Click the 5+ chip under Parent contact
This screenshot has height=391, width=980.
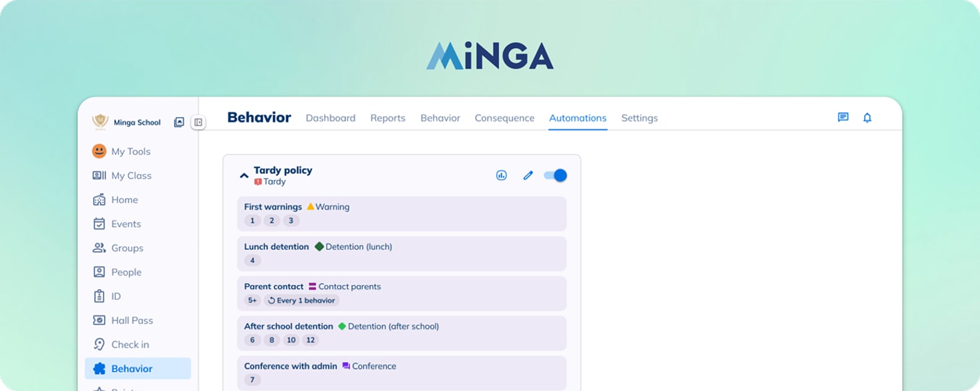(x=252, y=300)
